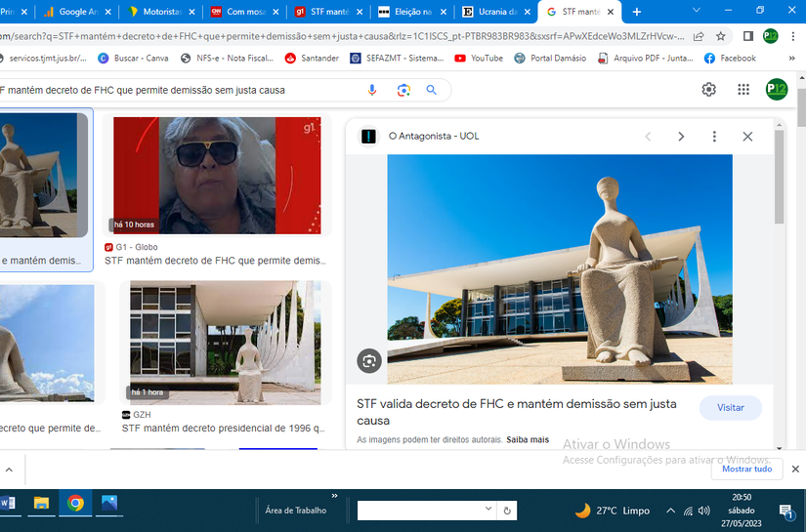Open Word from the taskbar

8,503
